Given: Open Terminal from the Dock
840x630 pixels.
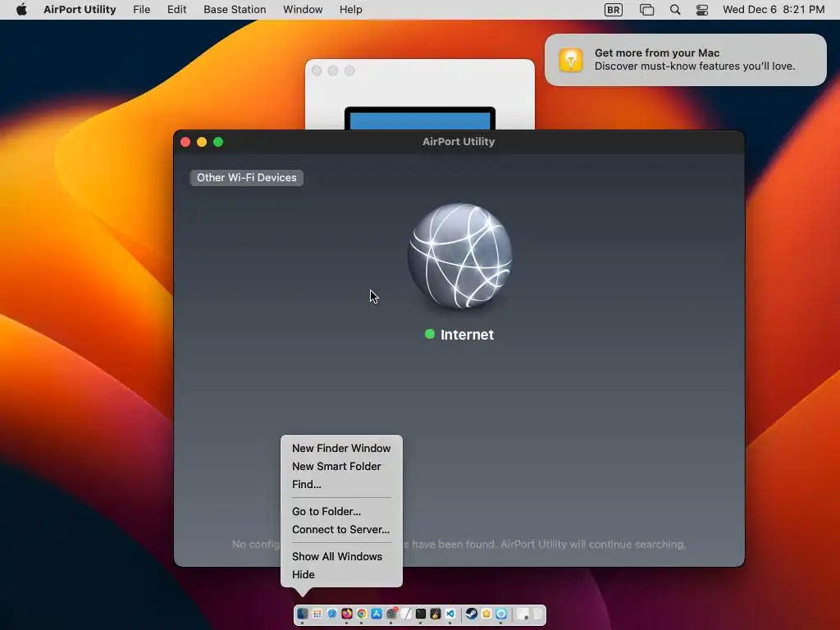Looking at the screenshot, I should pos(421,614).
